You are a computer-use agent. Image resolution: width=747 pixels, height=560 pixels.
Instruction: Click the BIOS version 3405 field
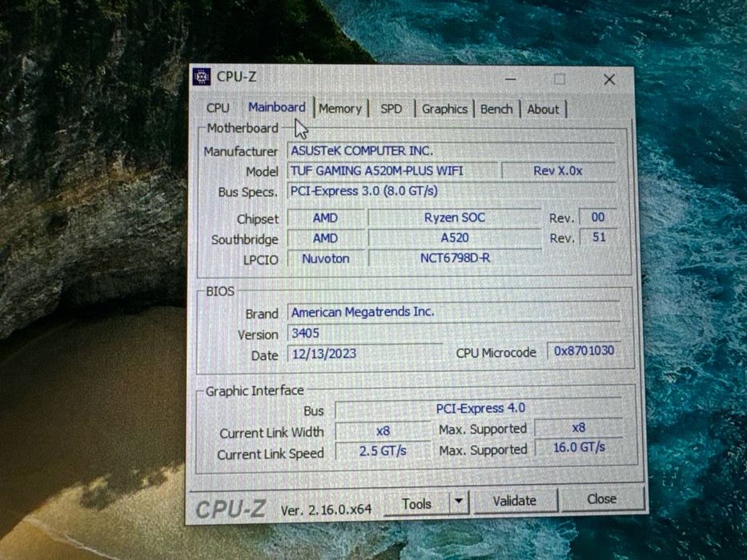[454, 332]
